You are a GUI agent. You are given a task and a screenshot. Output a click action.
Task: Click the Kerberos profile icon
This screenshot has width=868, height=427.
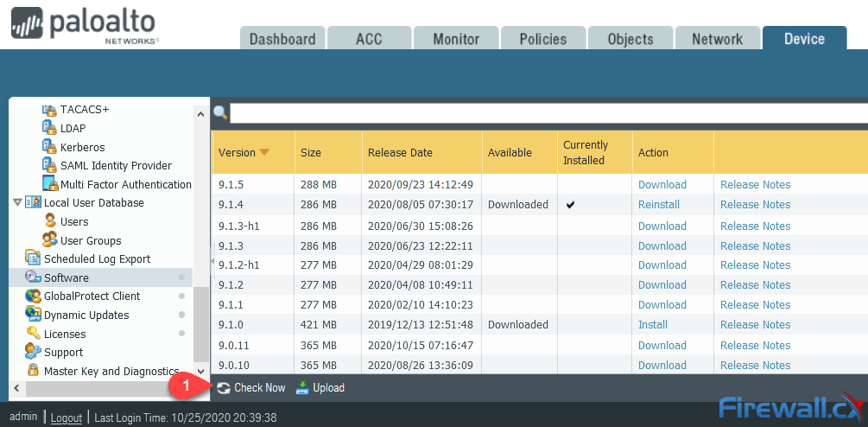coord(50,147)
